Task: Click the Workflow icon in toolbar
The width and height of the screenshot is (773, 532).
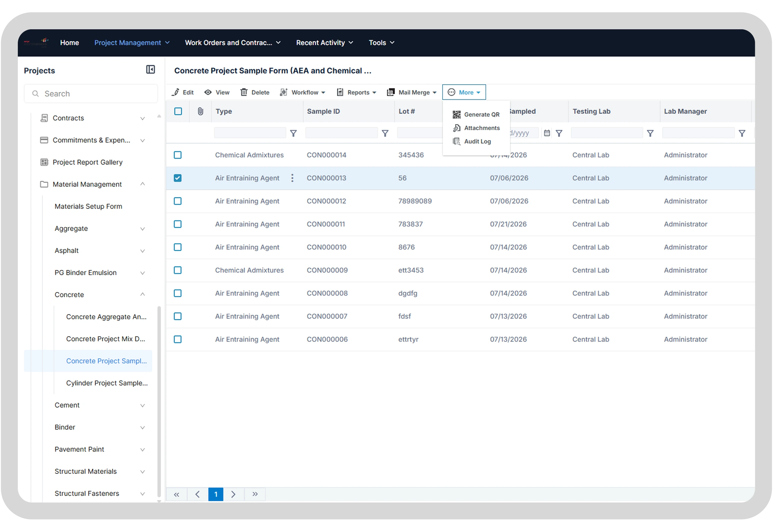Action: [x=284, y=92]
